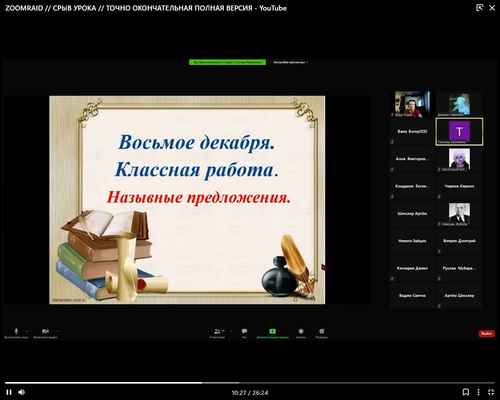Viewport: 500px width, 400px height.
Task: Select the black-and-white portrait participant tile
Action: (459, 214)
